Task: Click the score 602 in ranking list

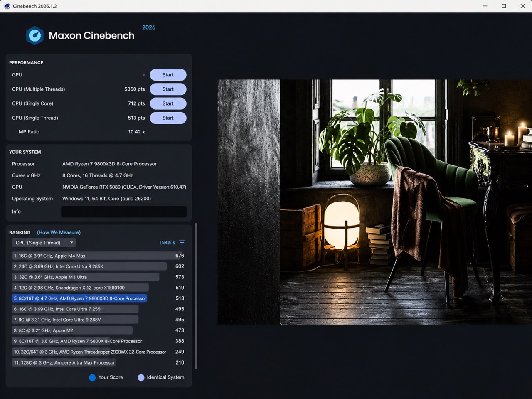Action: click(x=180, y=266)
